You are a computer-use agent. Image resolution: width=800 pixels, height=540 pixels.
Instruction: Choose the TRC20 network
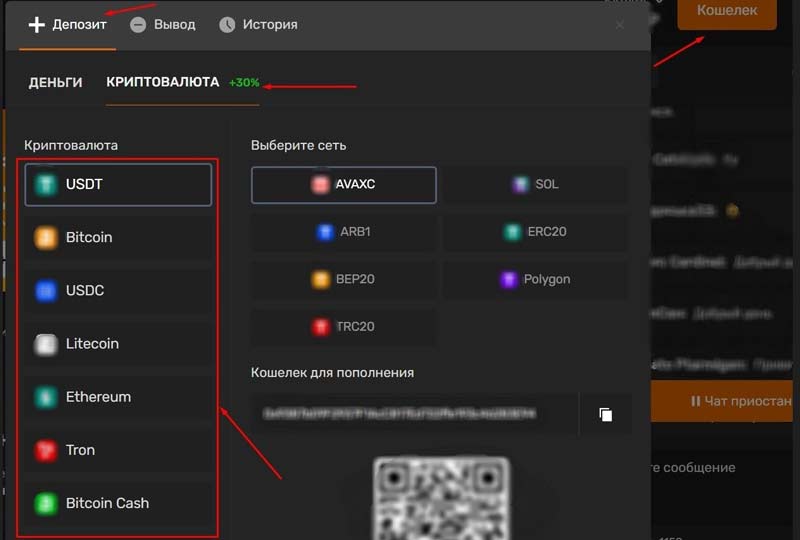click(343, 326)
